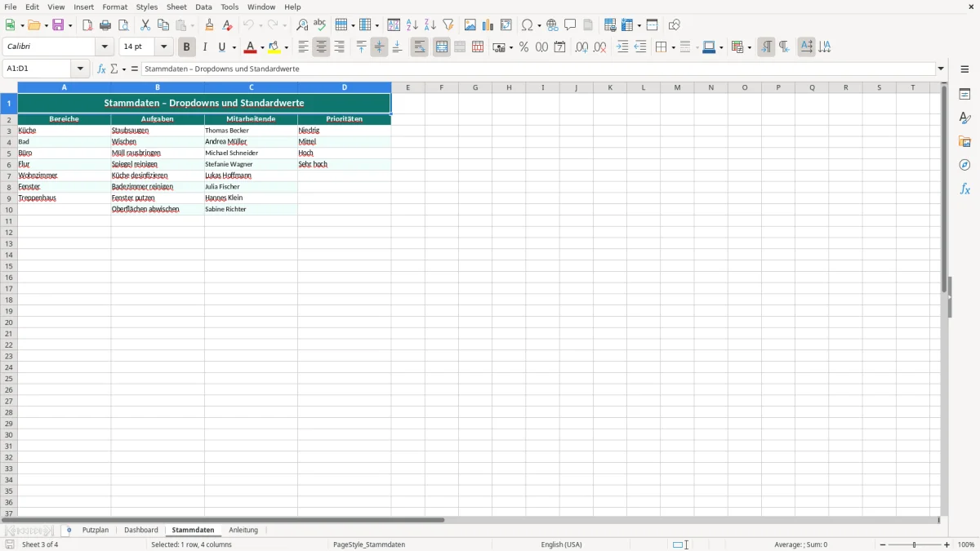Open the Tools menu

229,7
